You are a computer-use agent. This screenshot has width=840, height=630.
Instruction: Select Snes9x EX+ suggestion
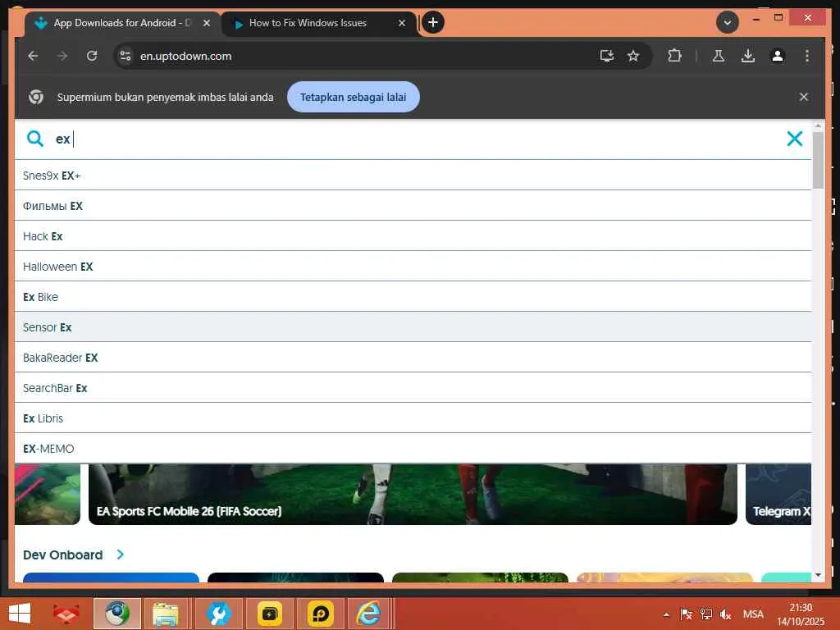413,176
